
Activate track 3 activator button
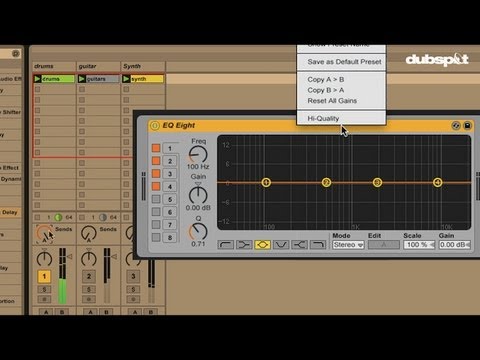[133, 276]
